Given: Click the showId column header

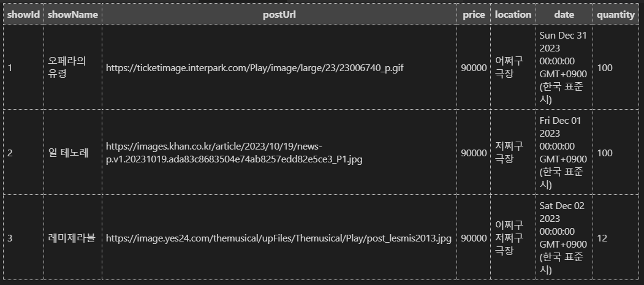Looking at the screenshot, I should pos(23,14).
